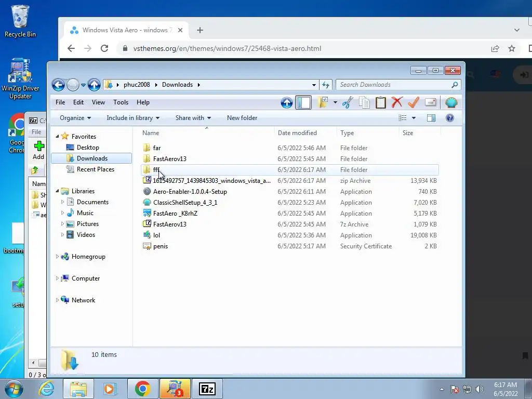The width and height of the screenshot is (532, 399).
Task: Open Internet Explorer from taskbar
Action: 46,389
